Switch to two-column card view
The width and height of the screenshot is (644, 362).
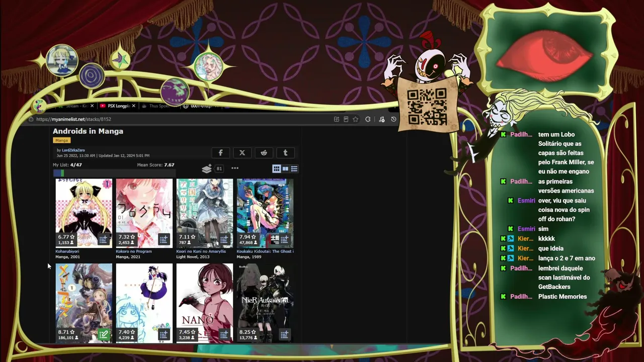coord(285,168)
